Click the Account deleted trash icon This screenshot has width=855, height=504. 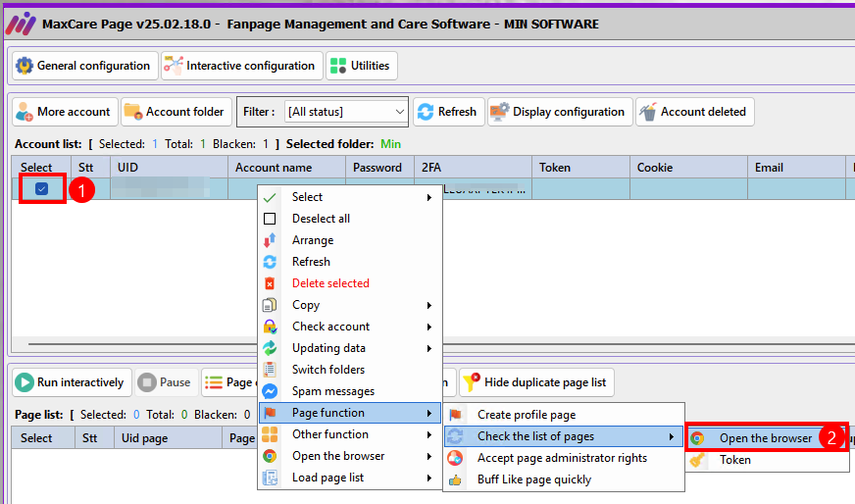(x=648, y=112)
